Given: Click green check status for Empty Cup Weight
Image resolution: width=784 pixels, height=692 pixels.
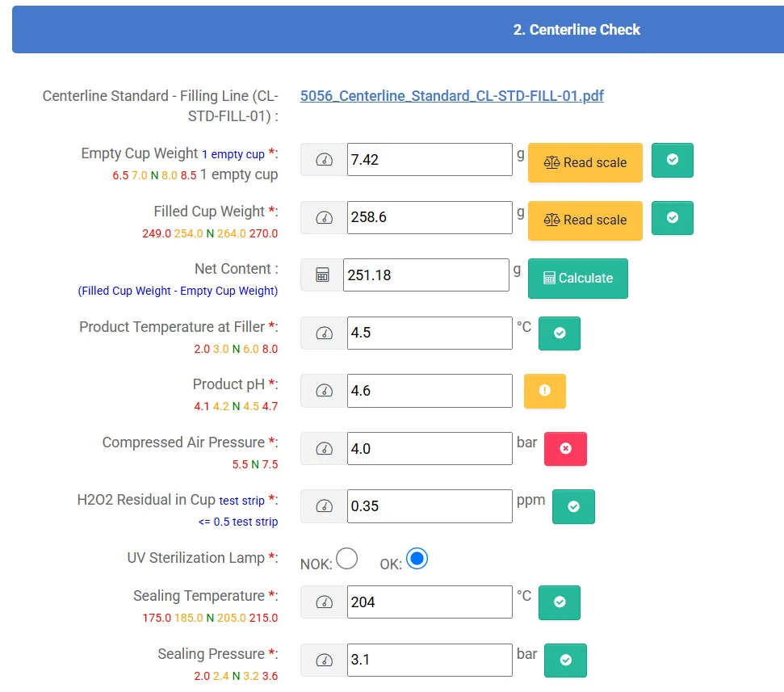Looking at the screenshot, I should [672, 160].
